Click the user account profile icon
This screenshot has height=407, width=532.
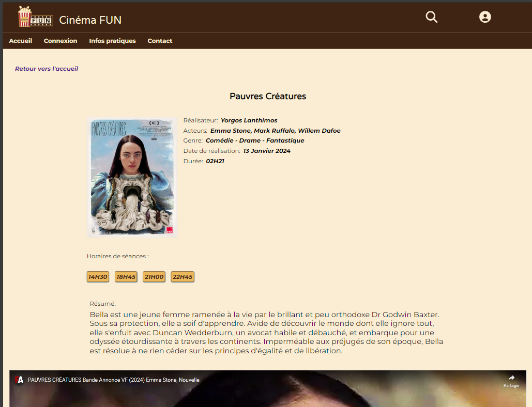pyautogui.click(x=484, y=17)
